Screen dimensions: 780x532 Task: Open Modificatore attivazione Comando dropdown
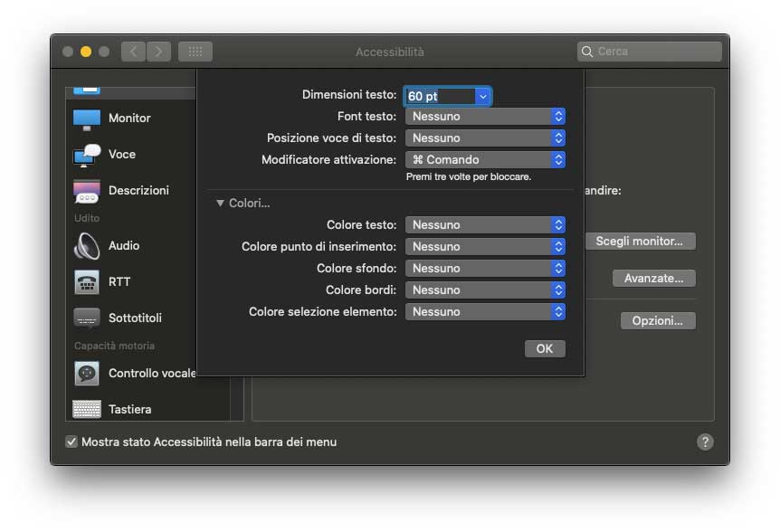485,159
